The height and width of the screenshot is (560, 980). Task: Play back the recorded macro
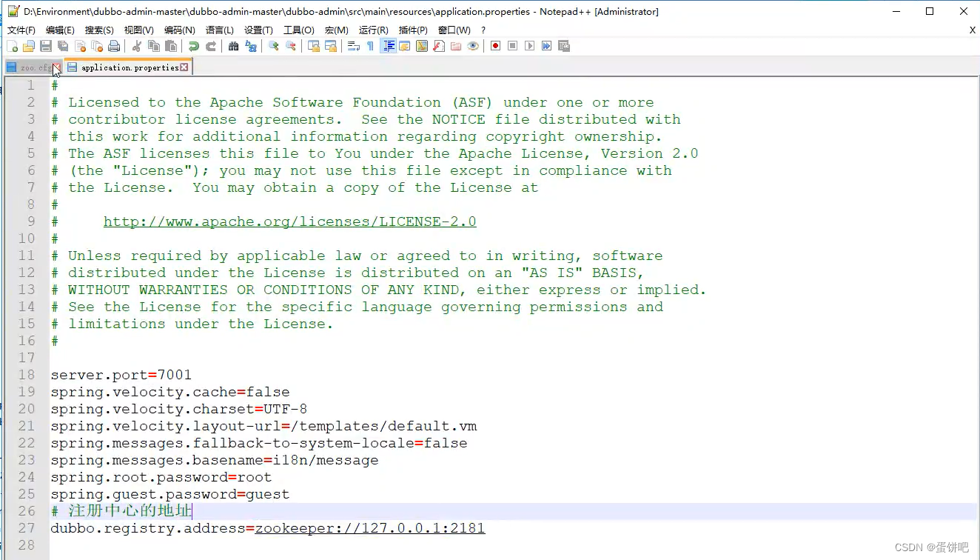[x=530, y=46]
